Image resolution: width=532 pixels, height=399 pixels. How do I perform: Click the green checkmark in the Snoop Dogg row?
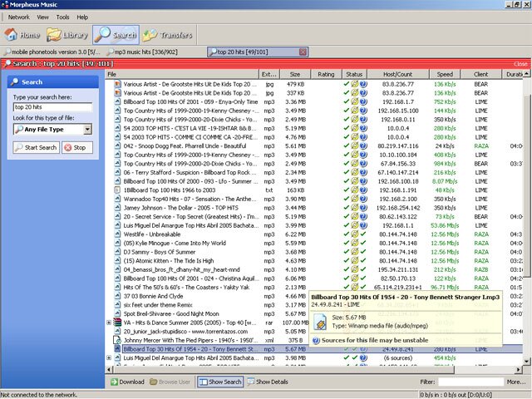[x=346, y=145]
